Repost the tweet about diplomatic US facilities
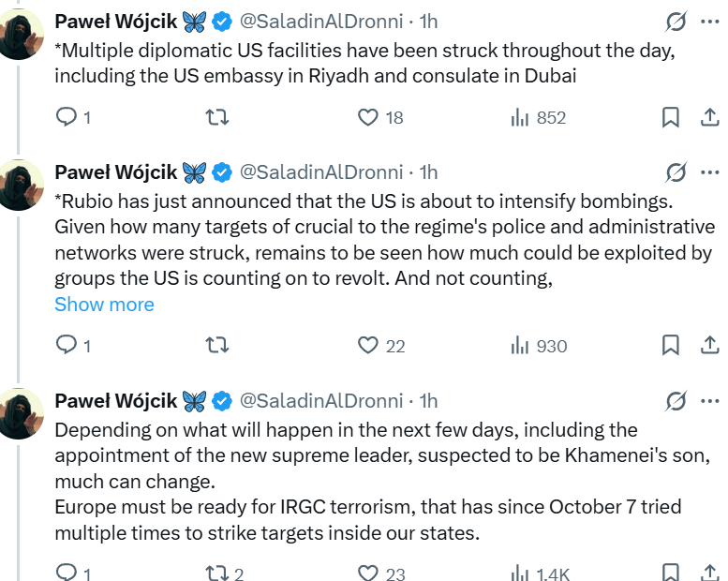The width and height of the screenshot is (728, 581). tap(216, 117)
